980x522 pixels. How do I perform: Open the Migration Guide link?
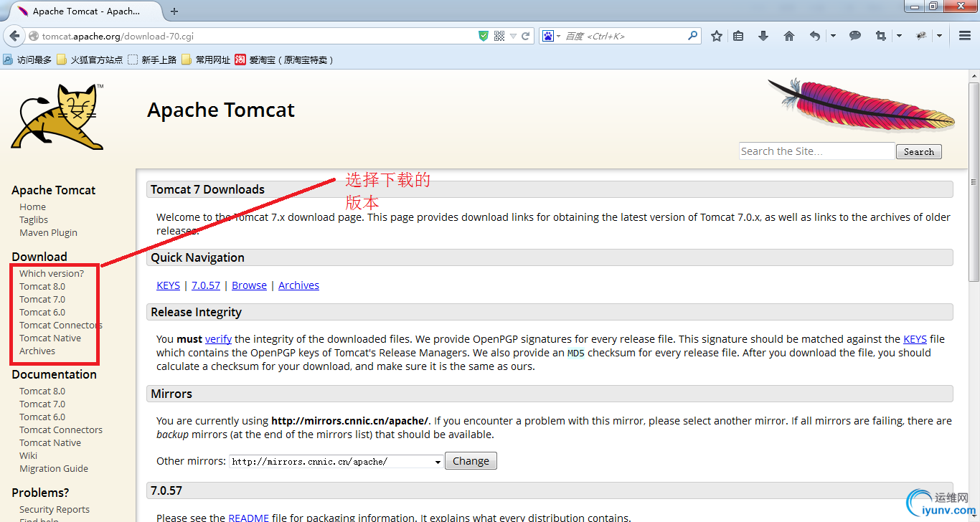point(54,468)
